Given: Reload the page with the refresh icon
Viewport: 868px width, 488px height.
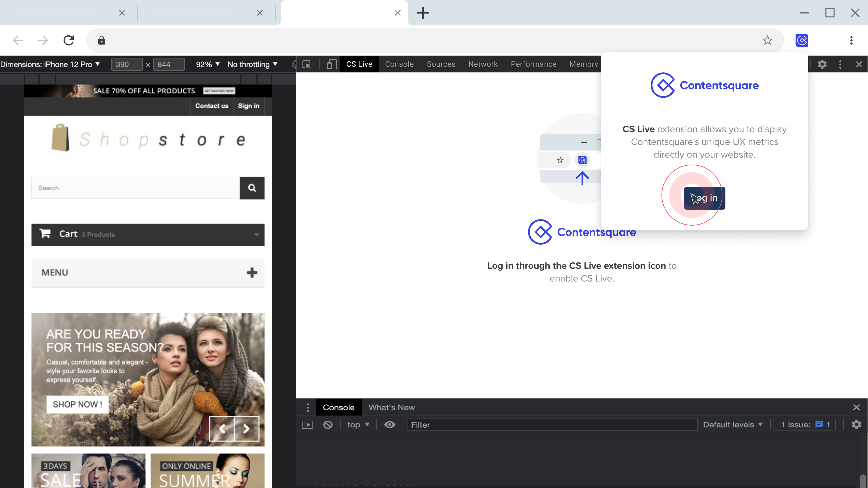Looking at the screenshot, I should point(69,40).
